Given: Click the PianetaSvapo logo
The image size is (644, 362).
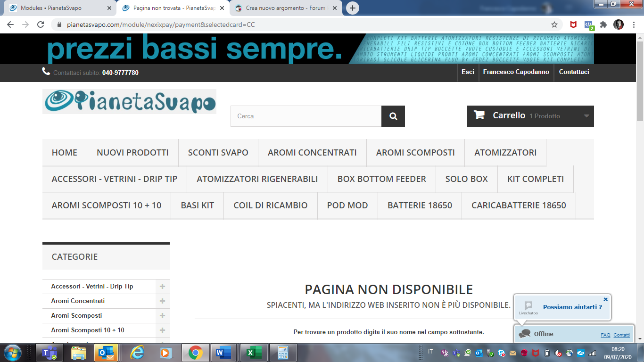Looking at the screenshot, I should (x=129, y=101).
